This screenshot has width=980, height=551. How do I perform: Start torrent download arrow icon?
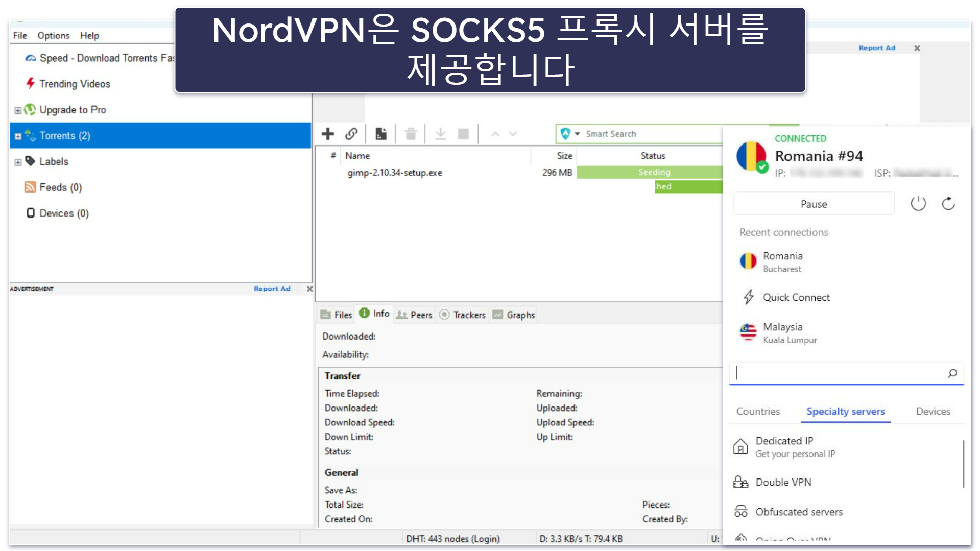(440, 134)
